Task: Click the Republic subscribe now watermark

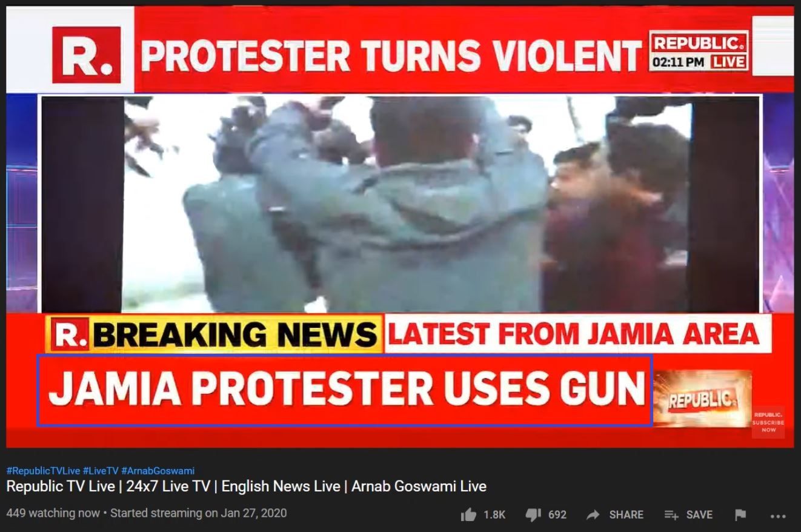Action: tap(768, 422)
